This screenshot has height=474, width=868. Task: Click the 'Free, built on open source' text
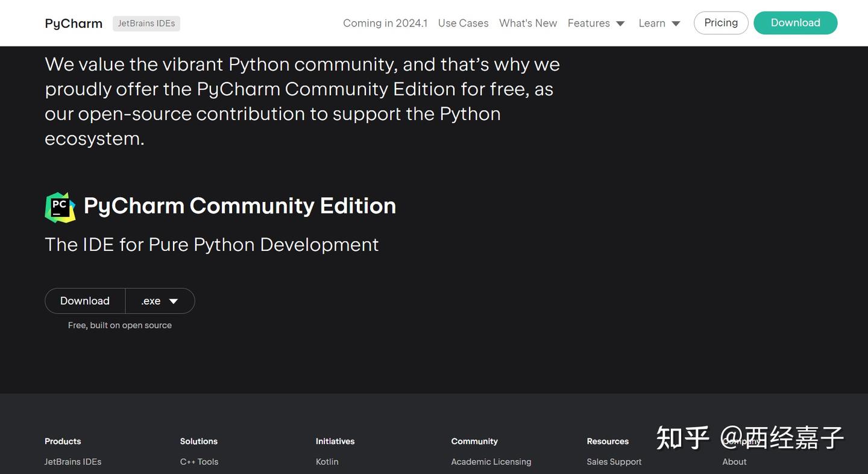119,324
